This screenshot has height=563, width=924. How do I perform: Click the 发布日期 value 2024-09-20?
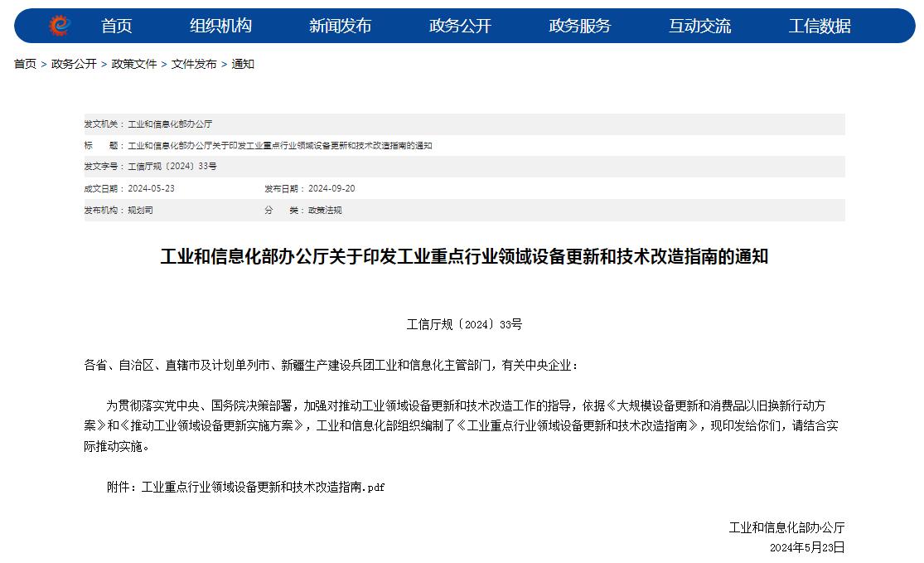(331, 189)
